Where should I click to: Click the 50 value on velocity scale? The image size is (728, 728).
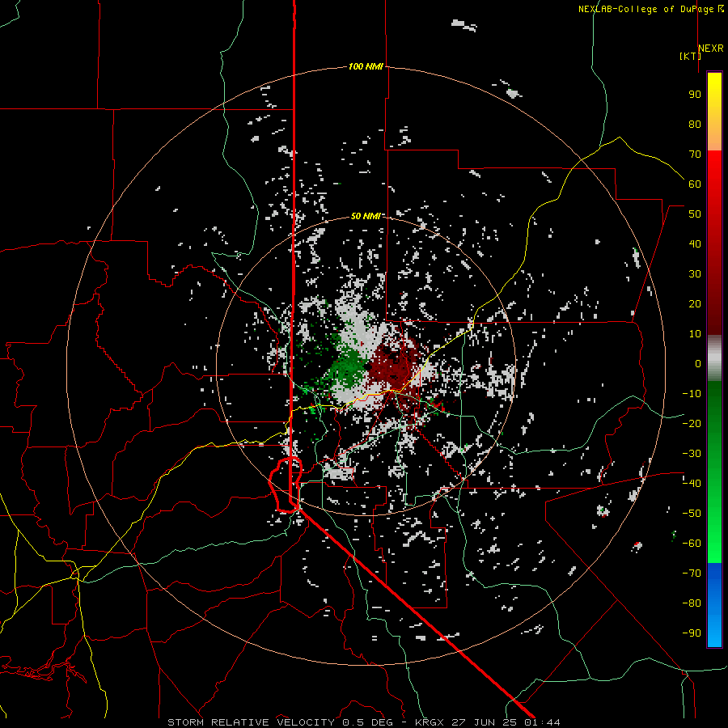(695, 214)
